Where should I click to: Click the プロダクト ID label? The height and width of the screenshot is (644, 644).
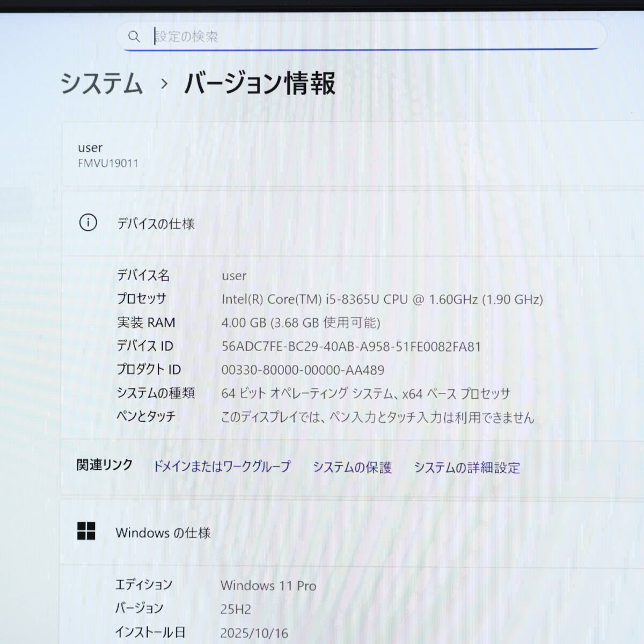click(149, 370)
